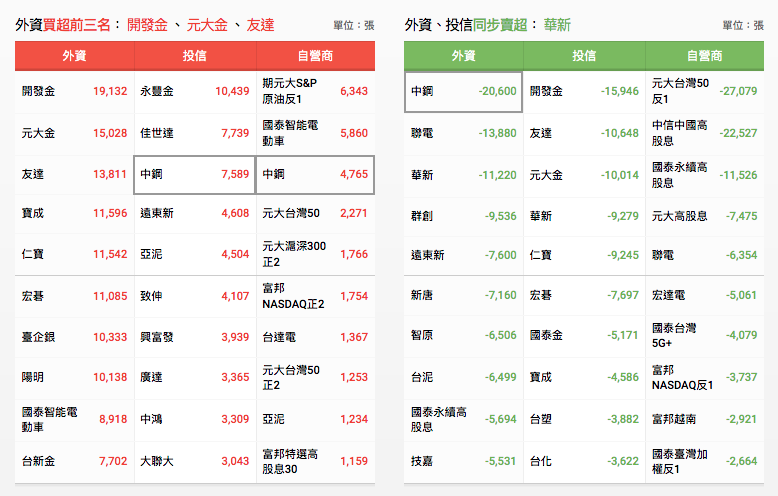Select the red 投信 column header
Viewport: 778px width, 496px height.
click(x=195, y=56)
